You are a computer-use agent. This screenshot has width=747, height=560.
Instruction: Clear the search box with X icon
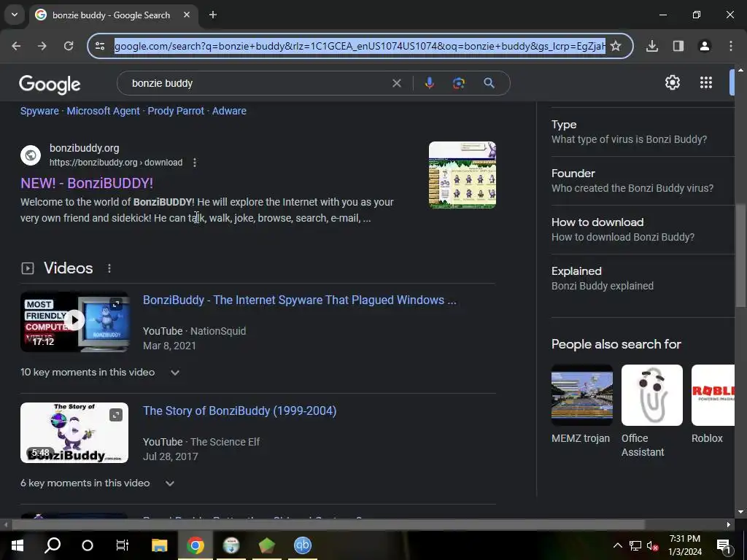click(x=396, y=83)
